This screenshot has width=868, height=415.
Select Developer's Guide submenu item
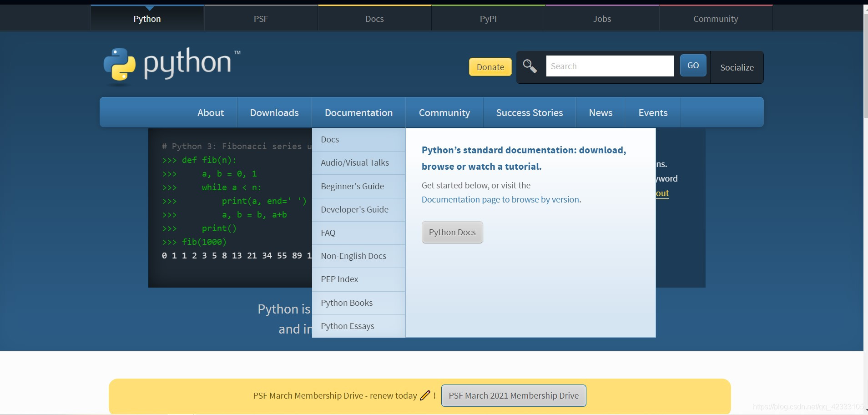(x=358, y=210)
